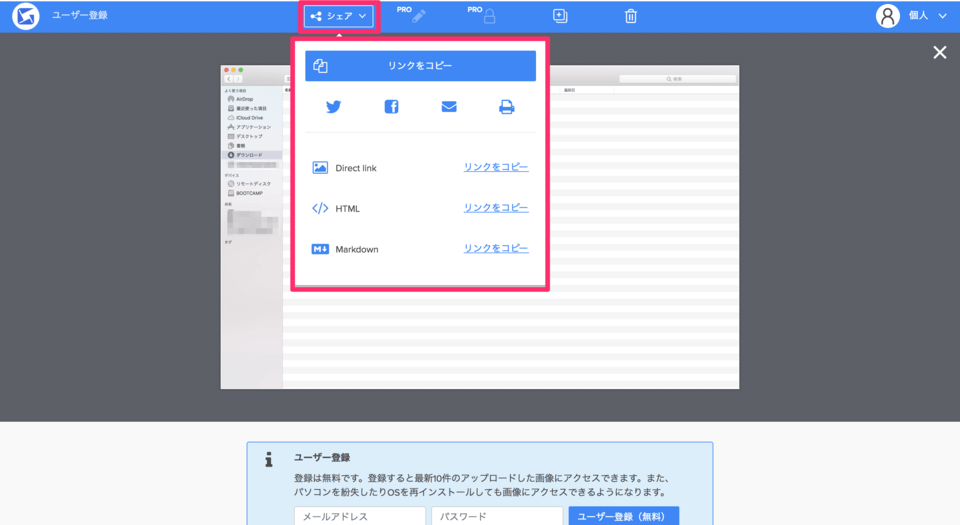Viewport: 960px width, 525px height.
Task: Add the image to a collection
Action: (x=560, y=16)
